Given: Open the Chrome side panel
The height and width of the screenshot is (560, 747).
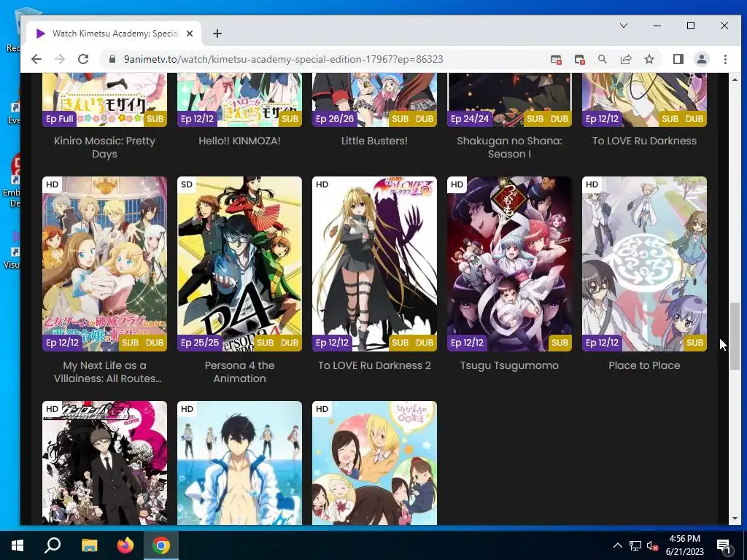Looking at the screenshot, I should 678,59.
